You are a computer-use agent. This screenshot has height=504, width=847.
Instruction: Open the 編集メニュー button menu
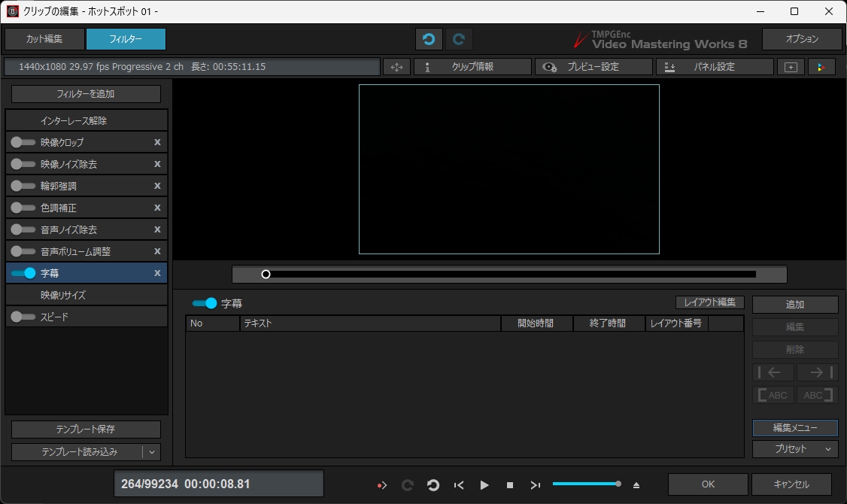click(x=795, y=428)
